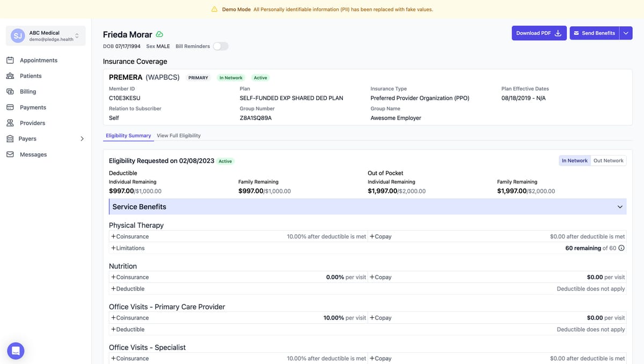644x364 pixels.
Task: Collapse the Service Benefits section
Action: pyautogui.click(x=620, y=207)
